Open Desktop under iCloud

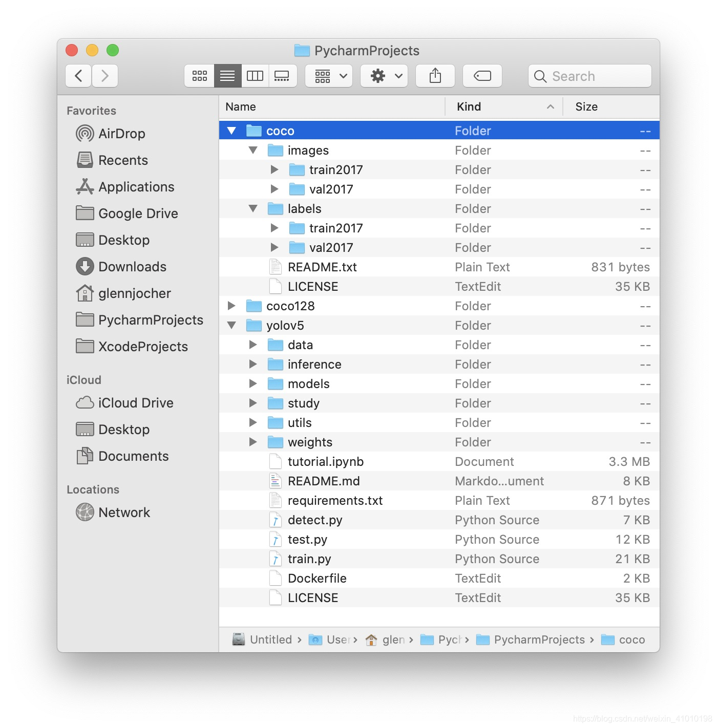point(113,430)
